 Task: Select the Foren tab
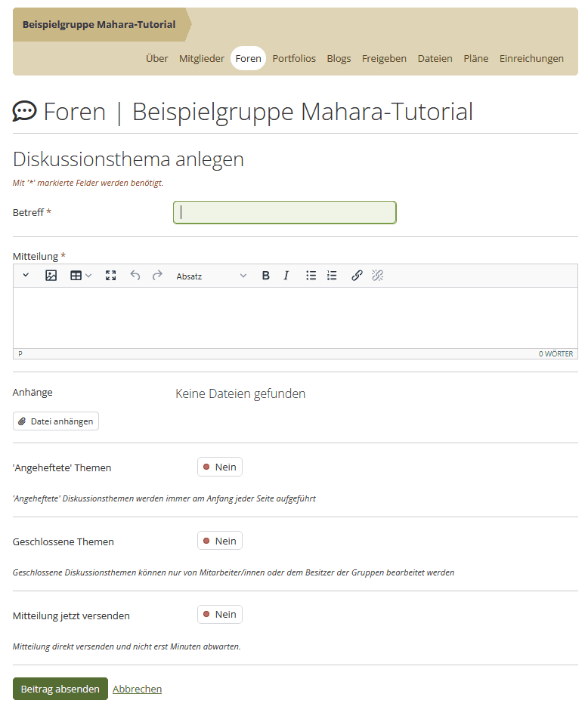[x=248, y=58]
